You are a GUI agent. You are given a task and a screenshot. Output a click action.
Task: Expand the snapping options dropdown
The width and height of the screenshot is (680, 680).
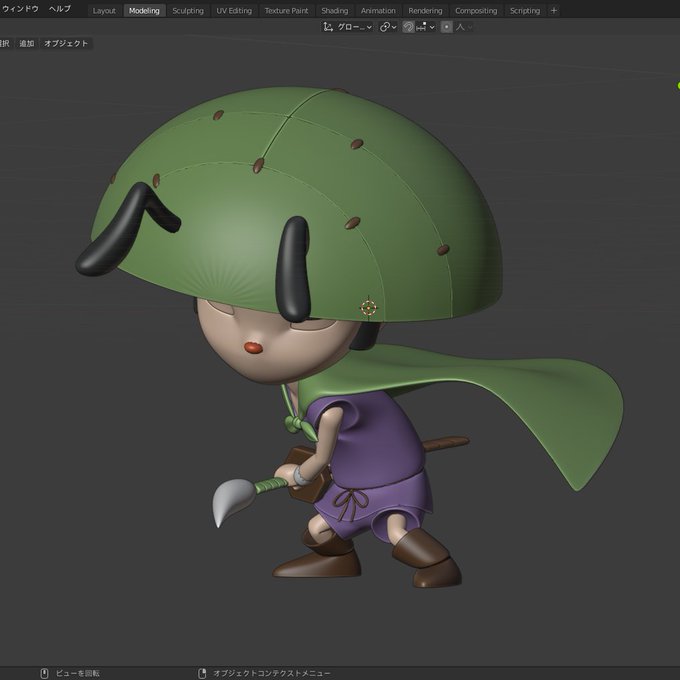(x=431, y=27)
